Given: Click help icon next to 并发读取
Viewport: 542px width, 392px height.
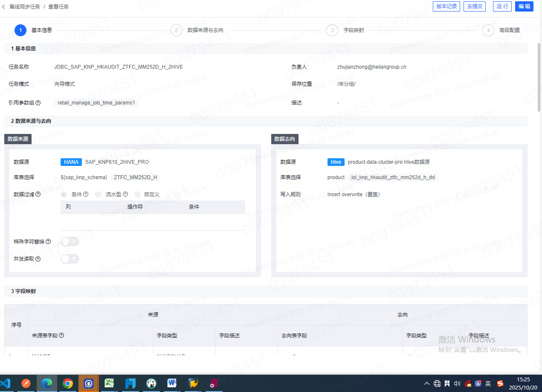Looking at the screenshot, I should click(x=38, y=259).
